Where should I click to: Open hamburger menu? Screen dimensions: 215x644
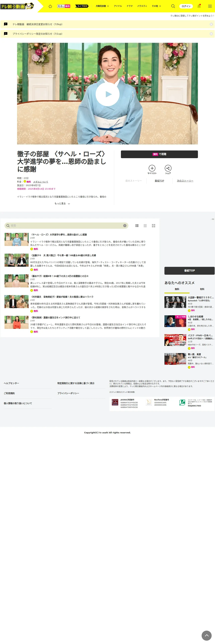tap(210, 6)
